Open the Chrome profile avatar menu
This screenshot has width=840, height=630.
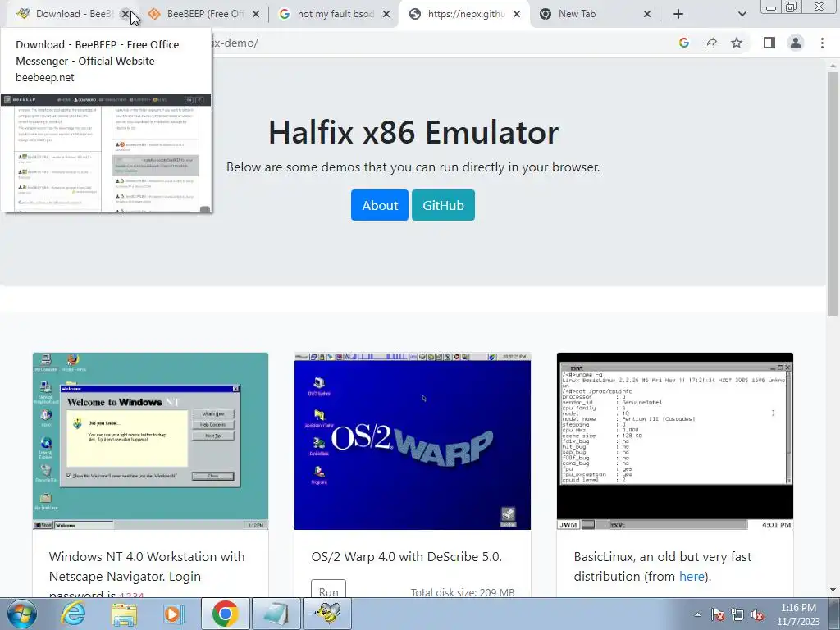click(x=796, y=43)
